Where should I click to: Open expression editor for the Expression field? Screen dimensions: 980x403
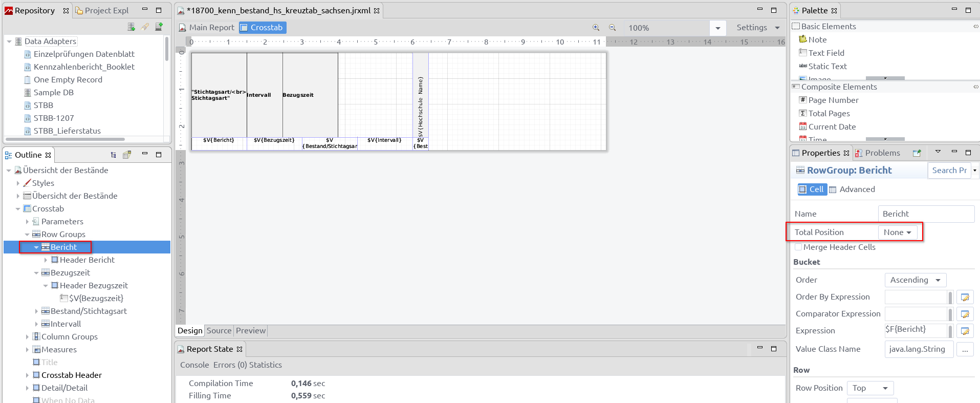965,331
